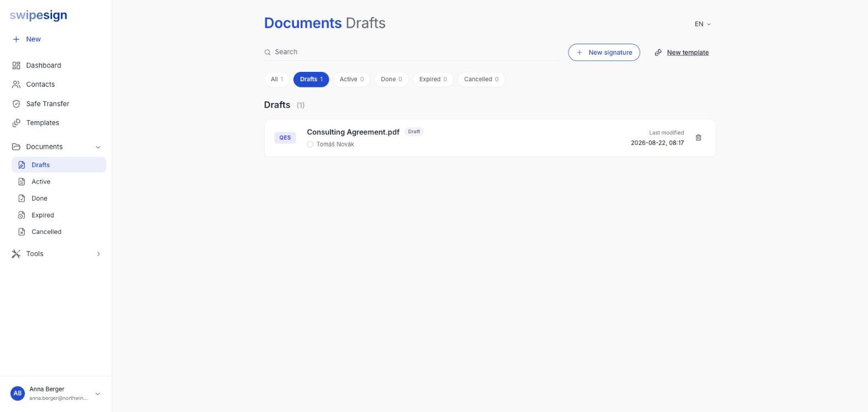This screenshot has width=868, height=412.
Task: Click the QES badge on the draft
Action: [285, 138]
